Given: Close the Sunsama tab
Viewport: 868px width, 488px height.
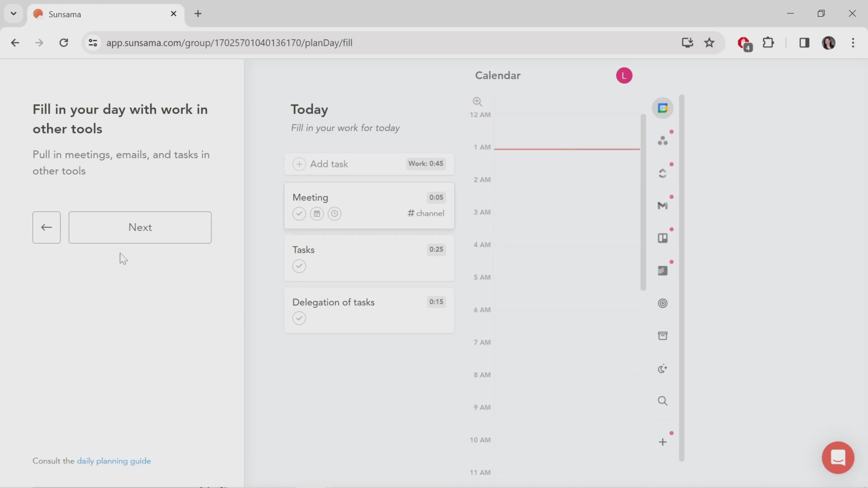Looking at the screenshot, I should [x=174, y=14].
